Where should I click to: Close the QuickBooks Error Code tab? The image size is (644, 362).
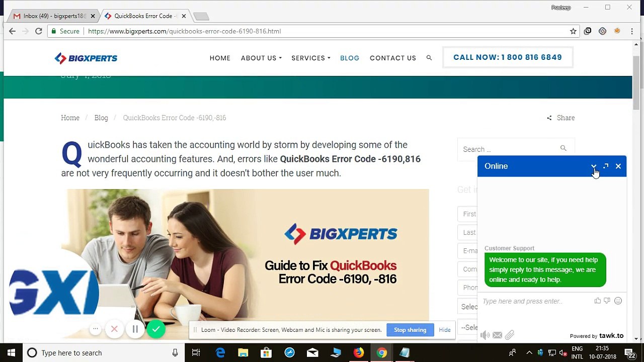pyautogui.click(x=184, y=16)
